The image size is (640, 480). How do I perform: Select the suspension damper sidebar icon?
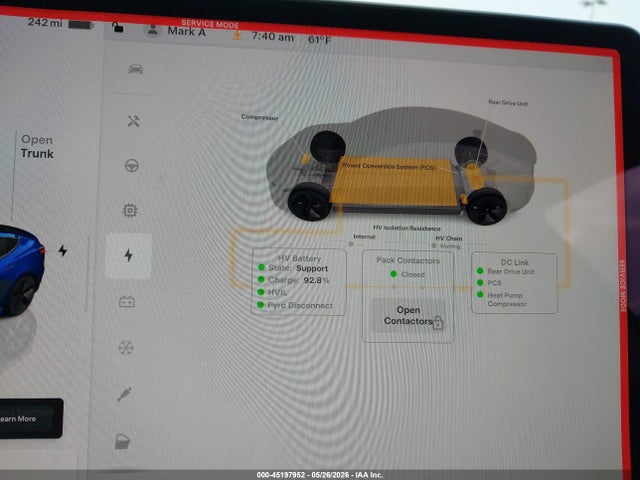click(124, 394)
